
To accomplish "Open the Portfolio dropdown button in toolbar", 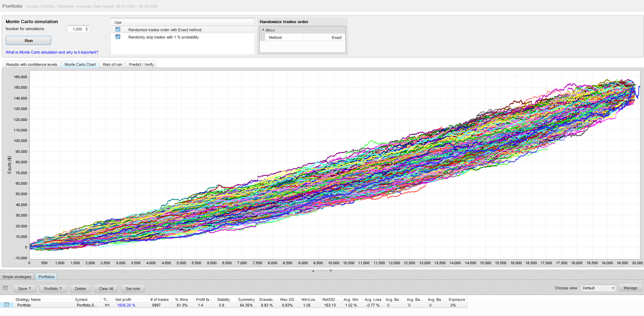I will (x=53, y=289).
